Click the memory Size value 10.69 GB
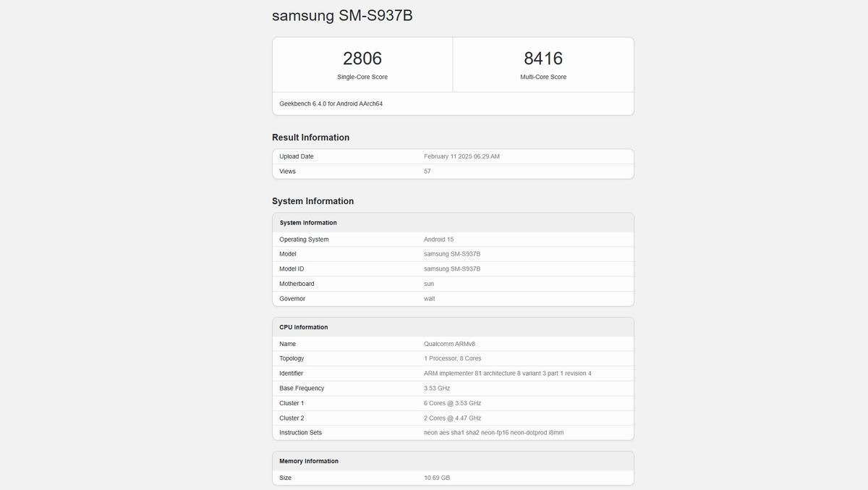The width and height of the screenshot is (868, 490). [x=437, y=478]
